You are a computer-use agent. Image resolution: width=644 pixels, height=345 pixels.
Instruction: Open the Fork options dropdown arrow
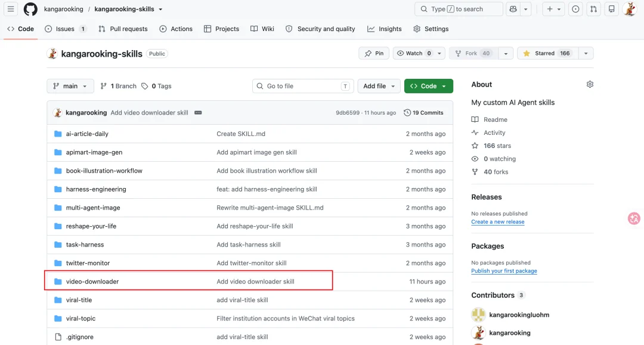click(506, 53)
